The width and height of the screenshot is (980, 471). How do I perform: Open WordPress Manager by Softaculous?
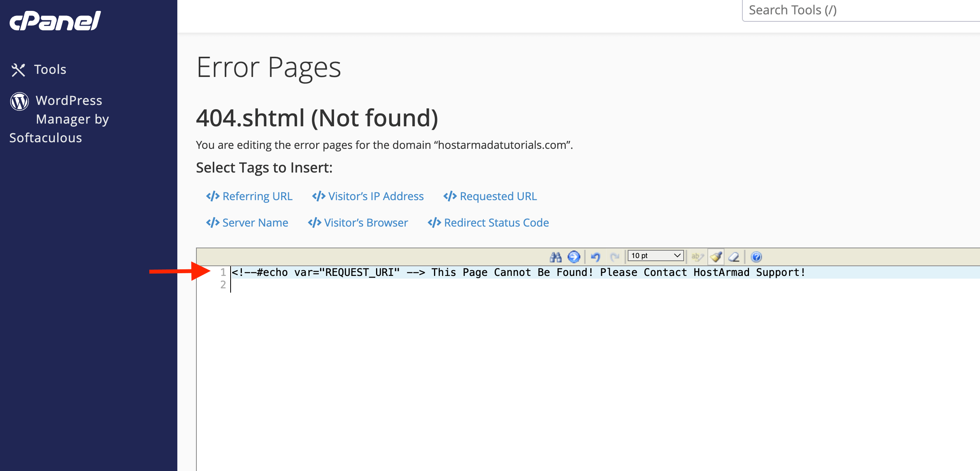coord(59,119)
